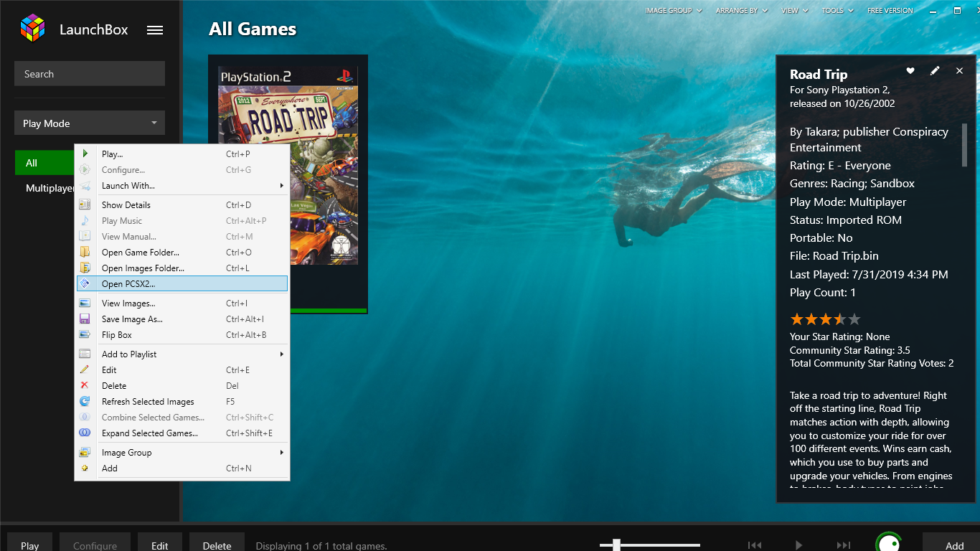The width and height of the screenshot is (980, 551).
Task: Click the Edit button in bottom bar
Action: point(159,542)
